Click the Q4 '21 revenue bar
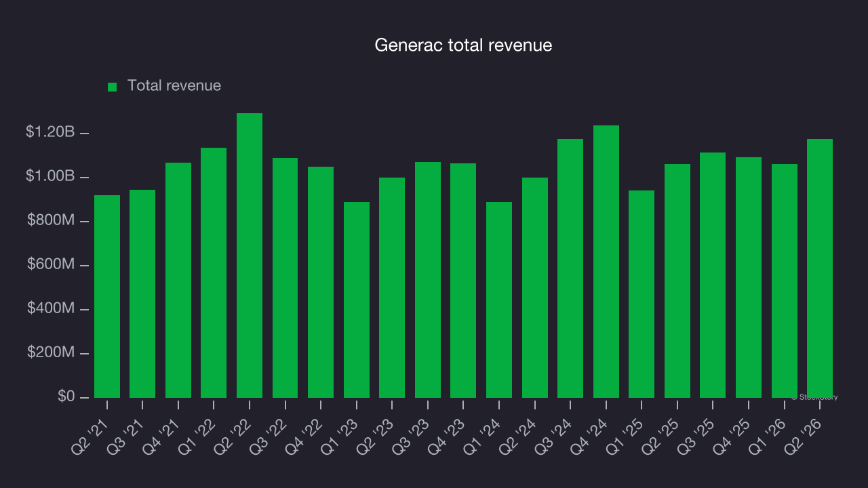This screenshot has height=488, width=868. (x=178, y=280)
